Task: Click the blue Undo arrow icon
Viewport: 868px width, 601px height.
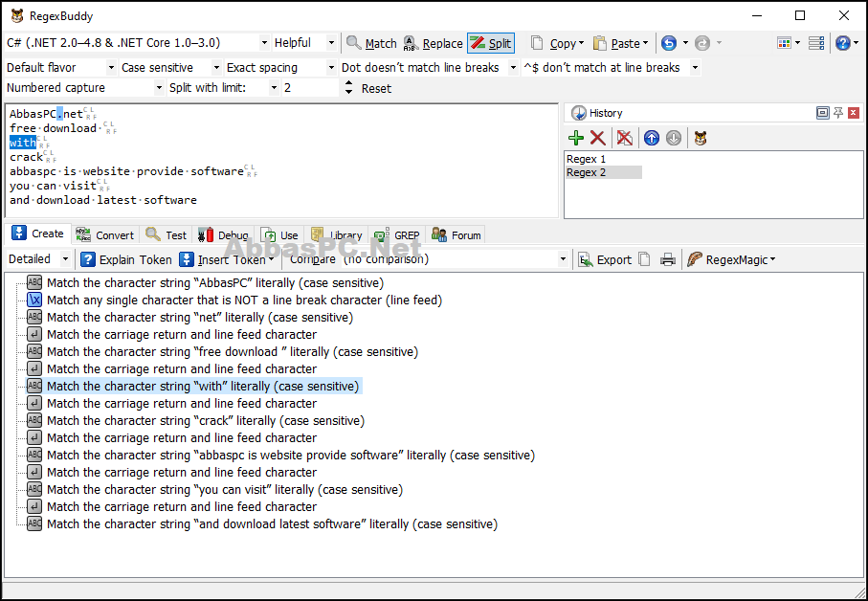Action: coord(669,43)
